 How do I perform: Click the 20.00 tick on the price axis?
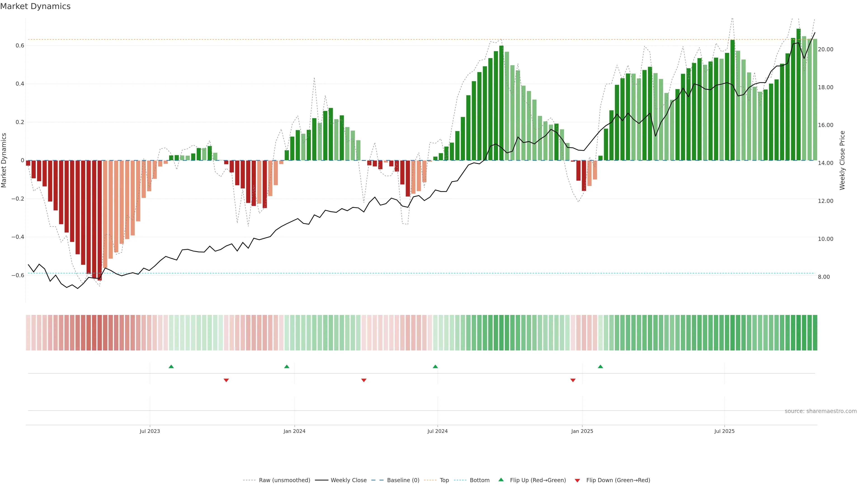pos(826,49)
